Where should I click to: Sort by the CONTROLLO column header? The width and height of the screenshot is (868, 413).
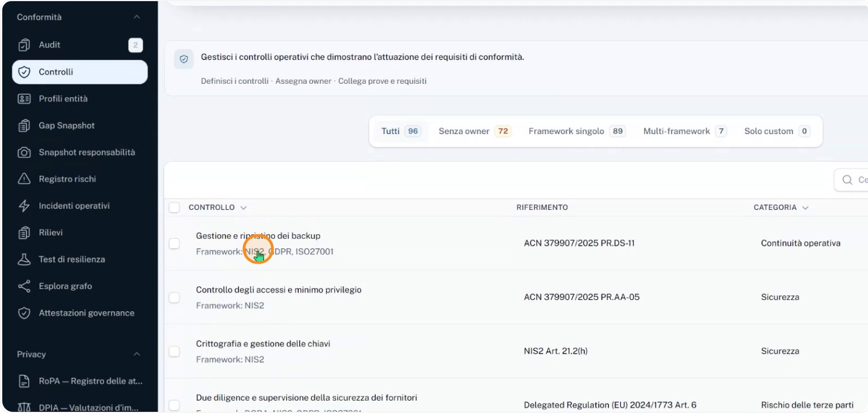pyautogui.click(x=217, y=208)
